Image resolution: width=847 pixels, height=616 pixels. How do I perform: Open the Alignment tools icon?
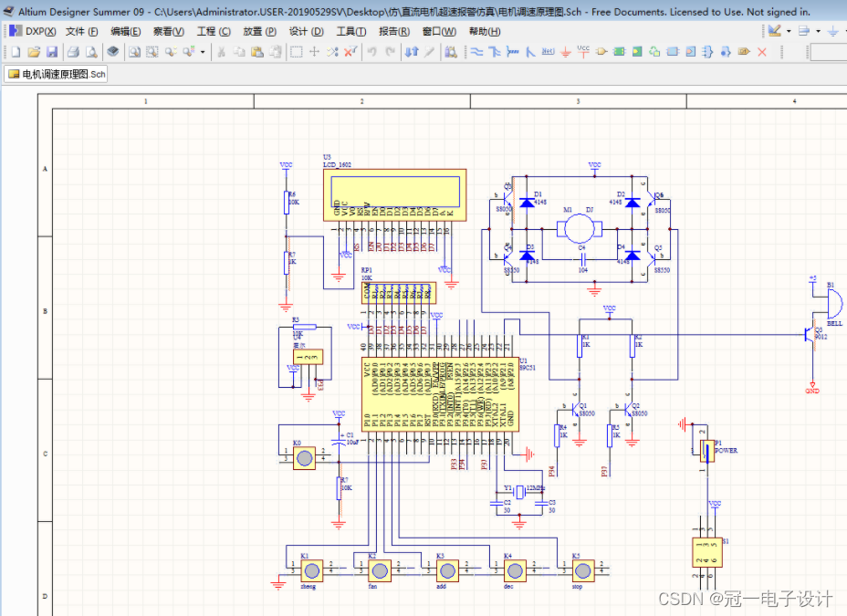(804, 31)
